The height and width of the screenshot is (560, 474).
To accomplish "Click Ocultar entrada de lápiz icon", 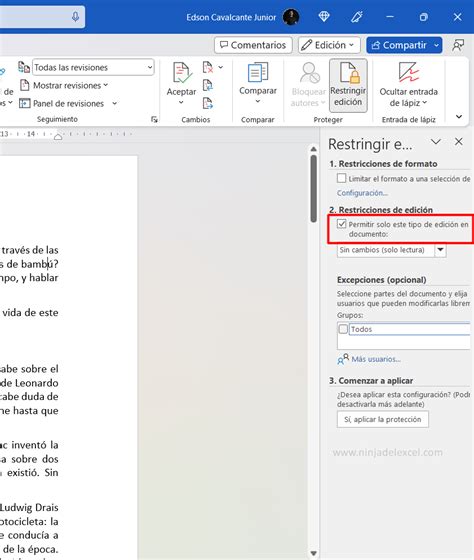I will coord(409,72).
